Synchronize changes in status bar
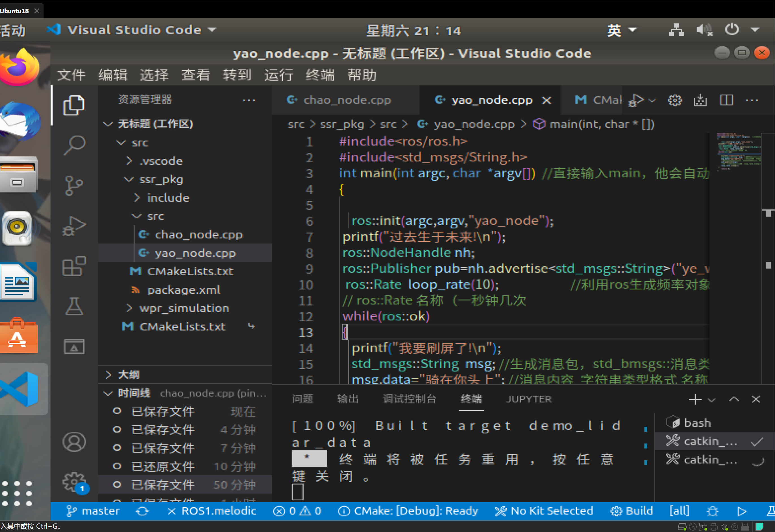 [142, 511]
